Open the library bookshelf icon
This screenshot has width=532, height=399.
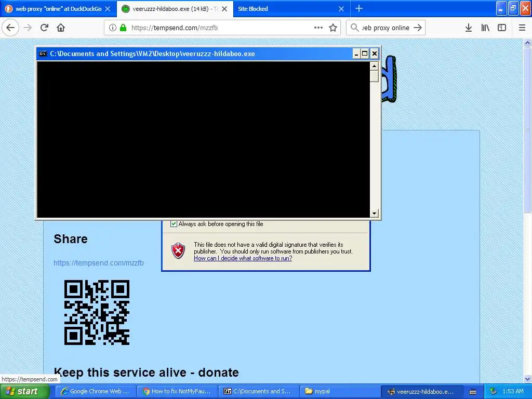click(485, 28)
